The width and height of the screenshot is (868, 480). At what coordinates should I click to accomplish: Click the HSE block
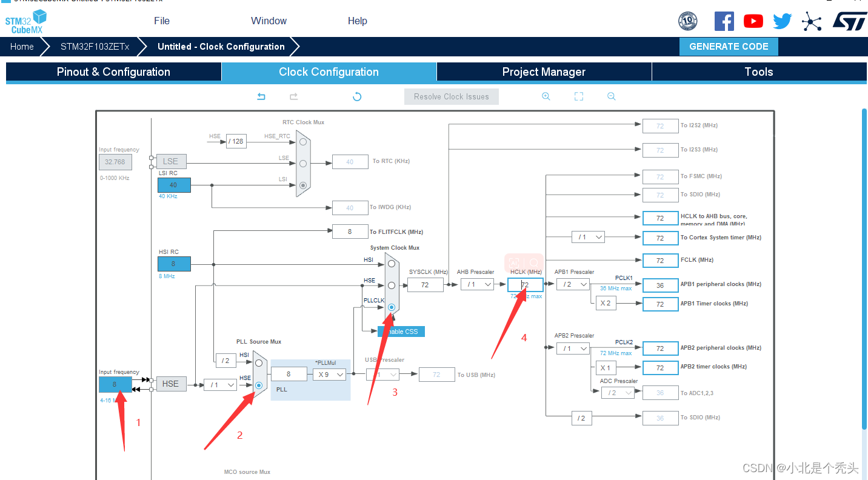click(x=171, y=384)
